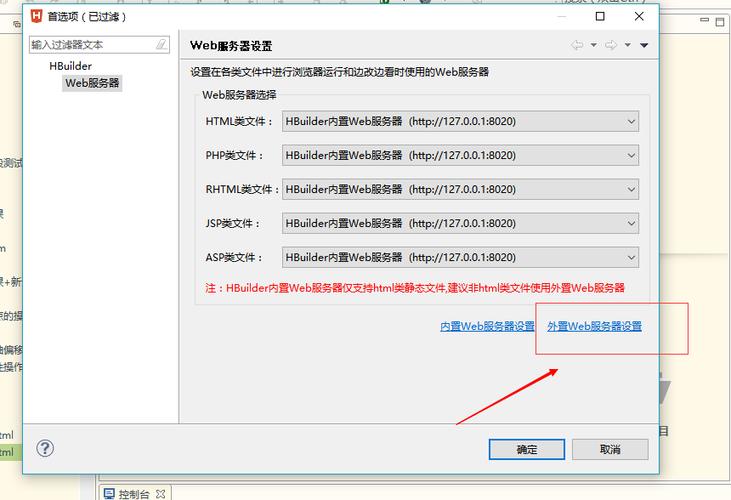Click the Web服务器设置 page heading
The image size is (731, 500).
click(231, 46)
